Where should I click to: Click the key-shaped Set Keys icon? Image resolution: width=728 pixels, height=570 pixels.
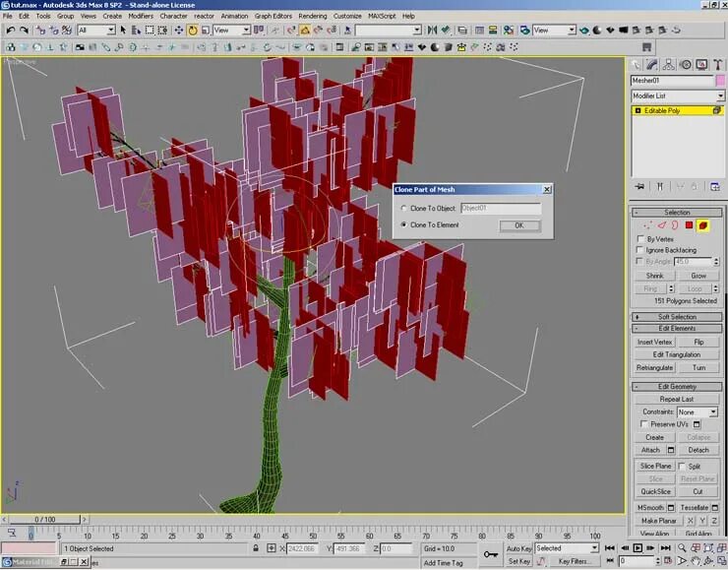tap(490, 554)
